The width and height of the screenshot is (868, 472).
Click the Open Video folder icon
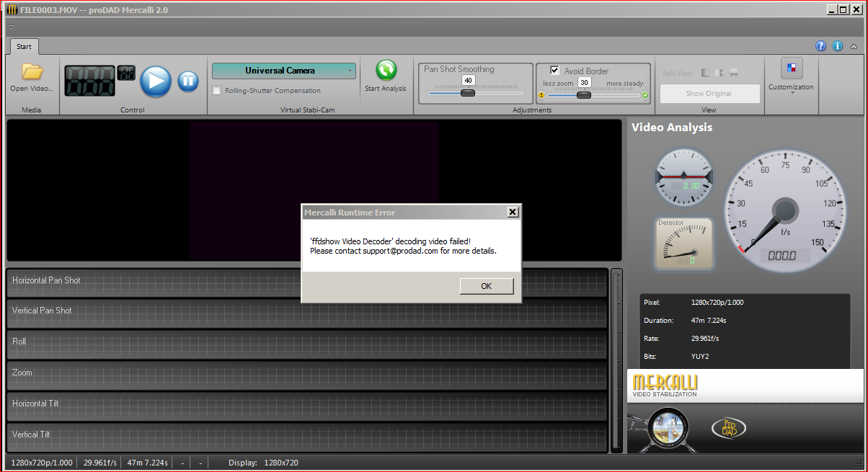32,71
